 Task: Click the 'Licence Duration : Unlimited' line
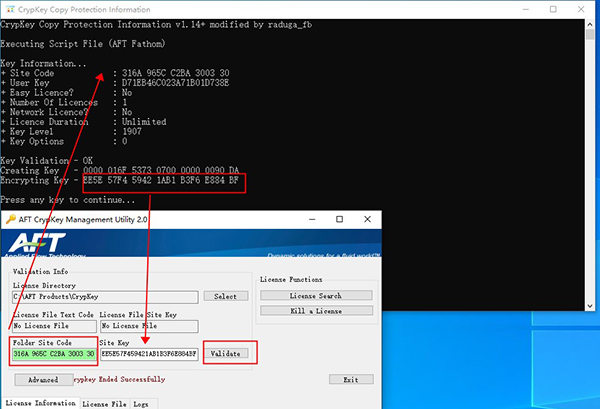pyautogui.click(x=84, y=122)
